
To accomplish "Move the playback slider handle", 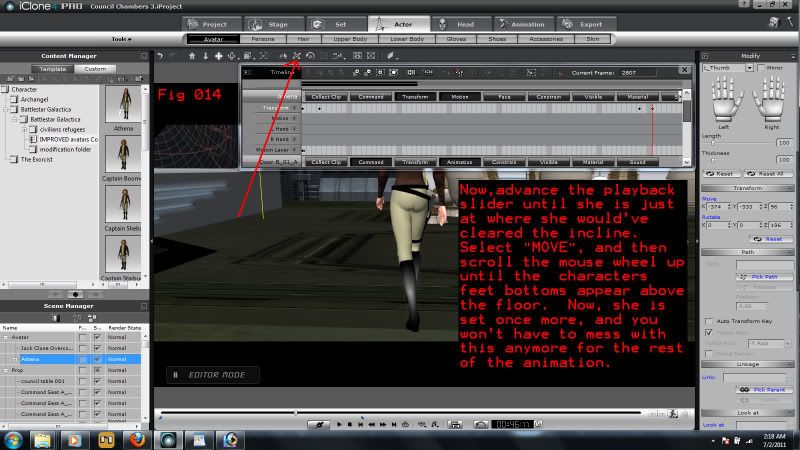I will tap(295, 412).
